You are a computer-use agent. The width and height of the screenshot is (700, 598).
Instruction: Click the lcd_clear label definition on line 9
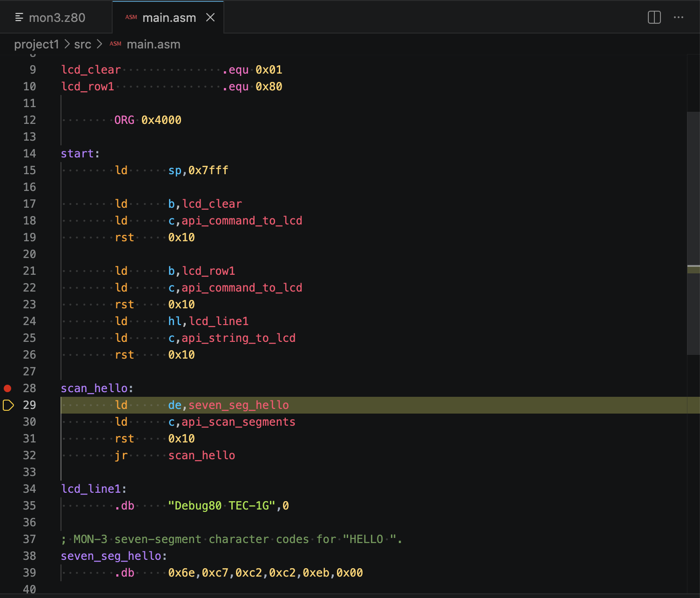click(91, 70)
